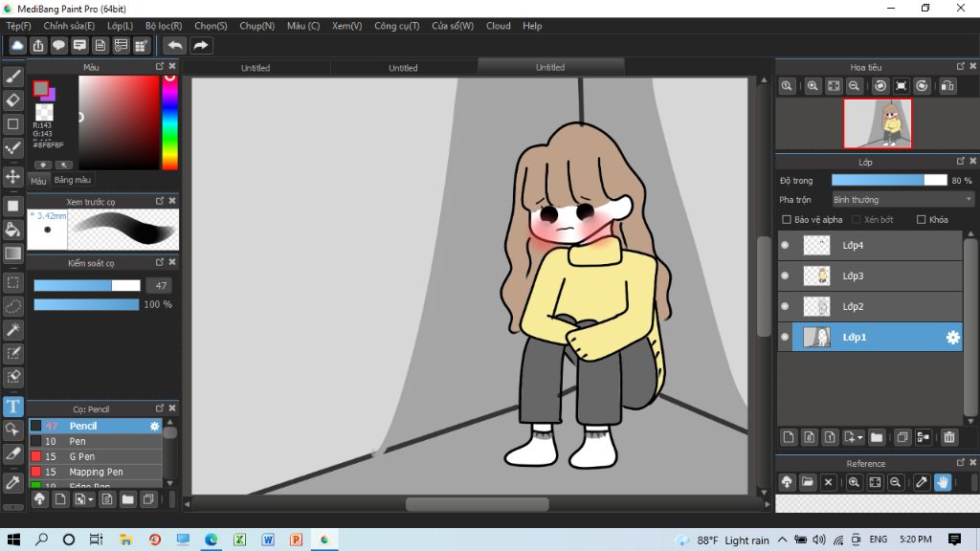Viewport: 980px width, 551px height.
Task: Open Windows Start menu
Action: click(x=13, y=540)
